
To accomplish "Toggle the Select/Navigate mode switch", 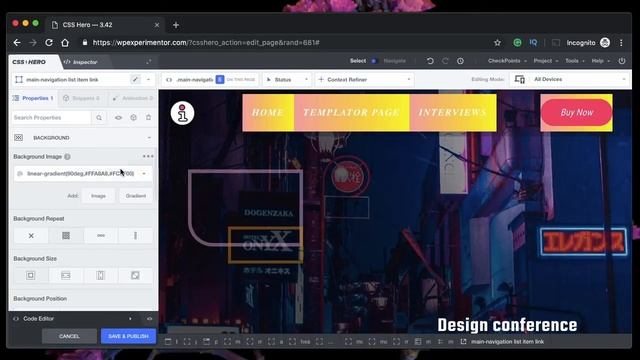I will [x=373, y=61].
